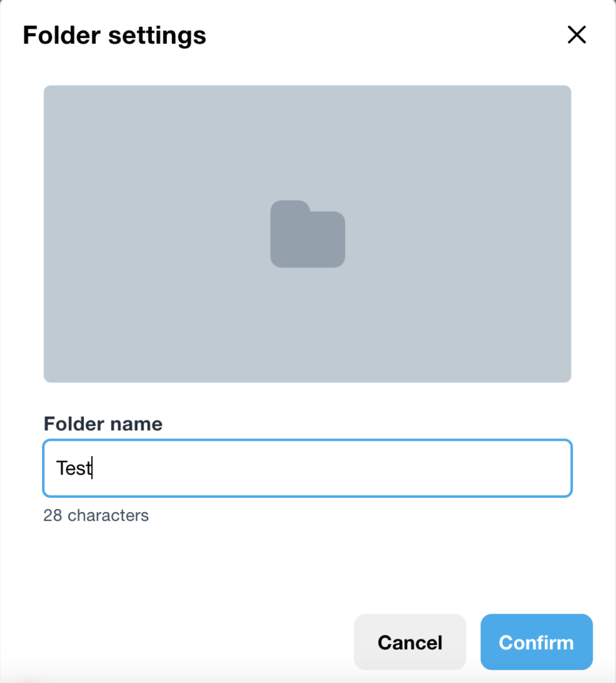Click the word "Test" in the name field
Screen dimensions: 616x683
pyautogui.click(x=74, y=468)
